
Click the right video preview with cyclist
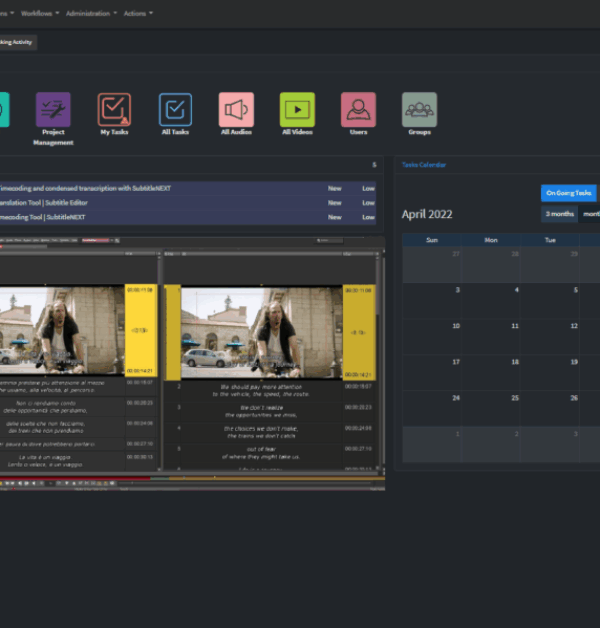[262, 332]
